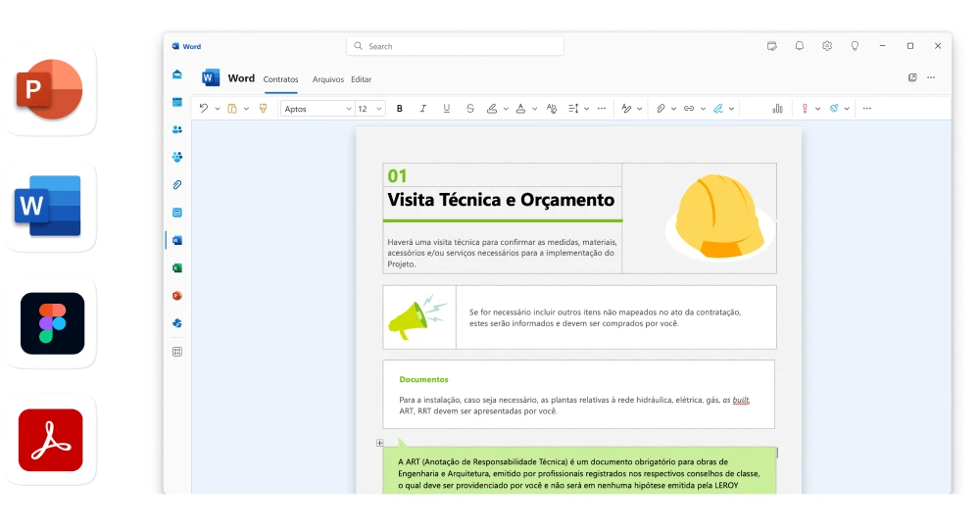This screenshot has width=980, height=529.
Task: Expand the line spacing dropdown arrow
Action: 586,109
